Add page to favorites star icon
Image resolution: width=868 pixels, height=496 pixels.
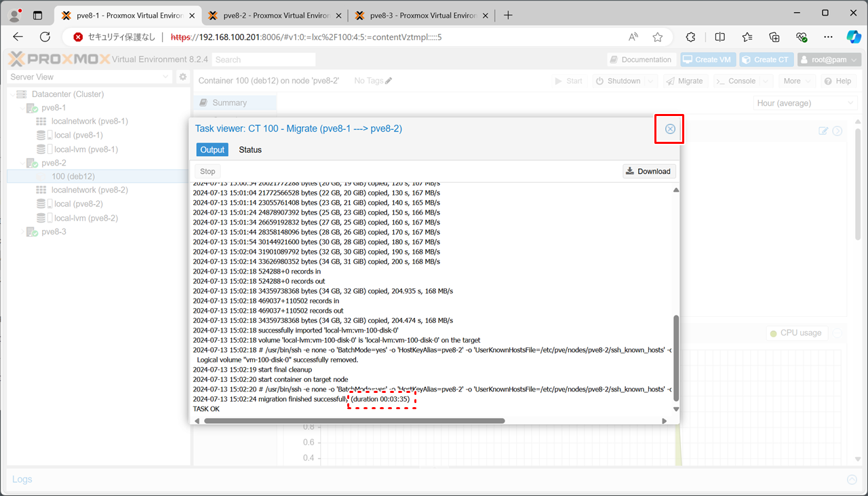pos(657,37)
